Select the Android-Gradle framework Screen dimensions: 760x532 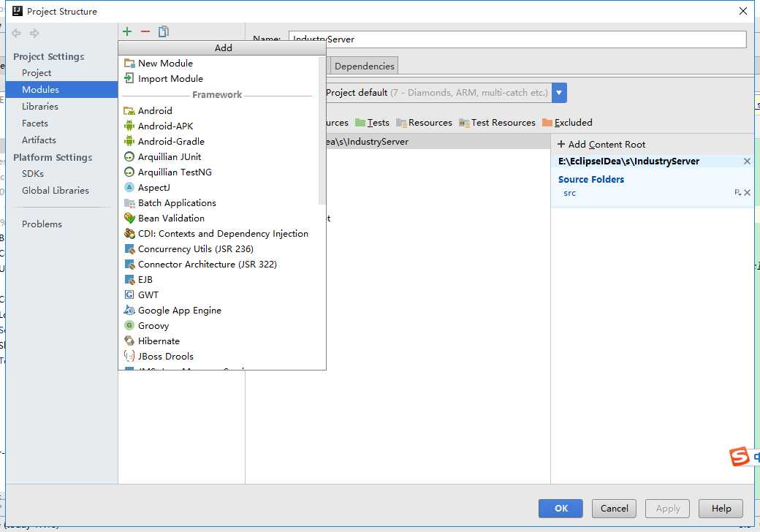171,142
